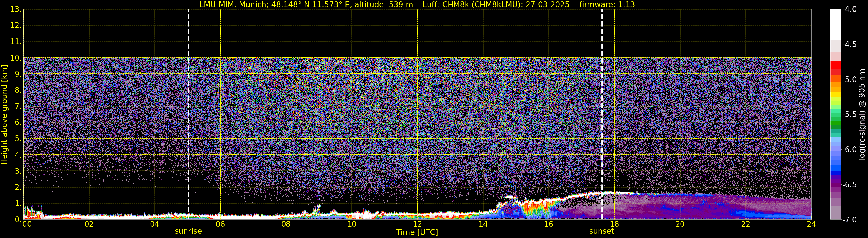Screen dimensions: 868x238
Task: Click the '06' tick on the time axis
Action: 220,224
